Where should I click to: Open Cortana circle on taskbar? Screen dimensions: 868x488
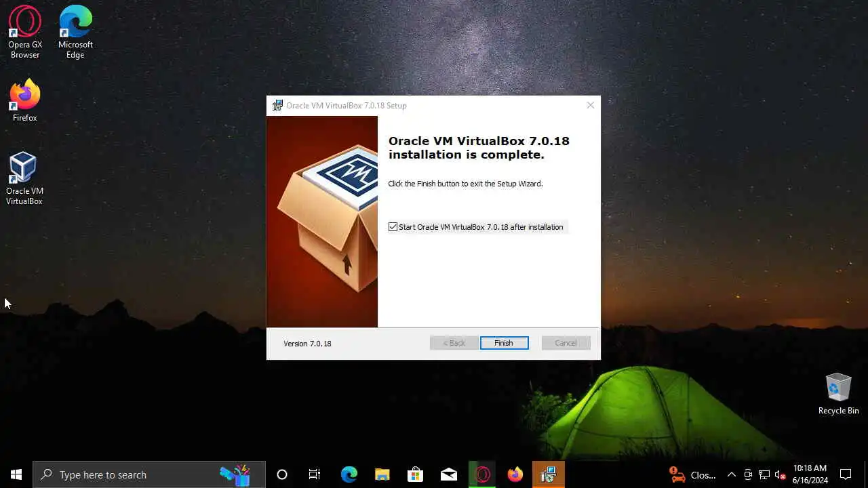pyautogui.click(x=282, y=474)
